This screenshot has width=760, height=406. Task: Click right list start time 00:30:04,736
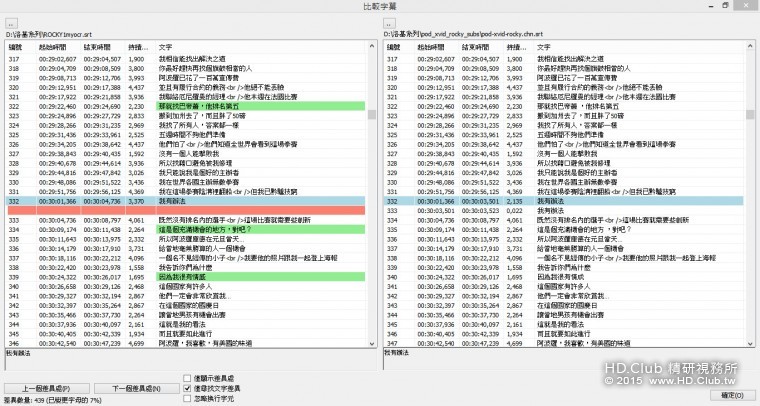point(436,220)
